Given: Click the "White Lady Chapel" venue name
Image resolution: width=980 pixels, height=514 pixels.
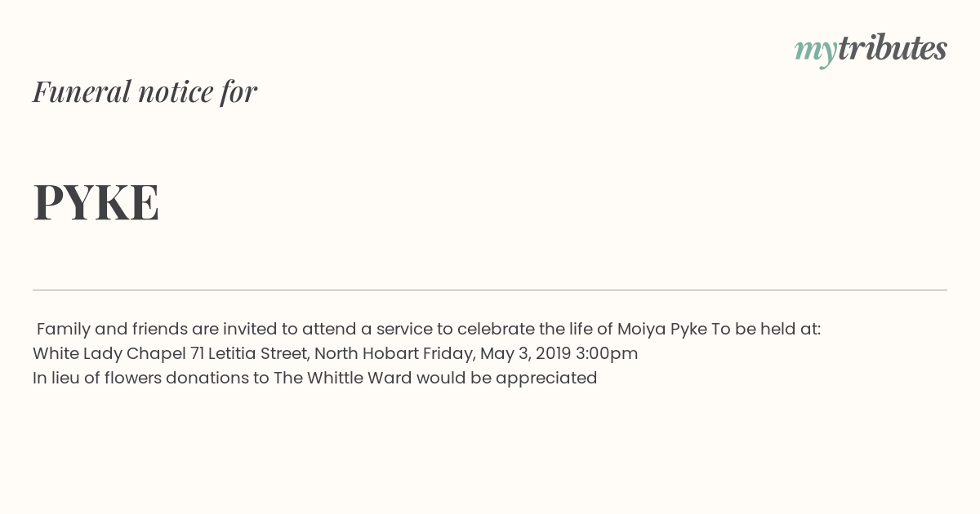Looking at the screenshot, I should [109, 353].
